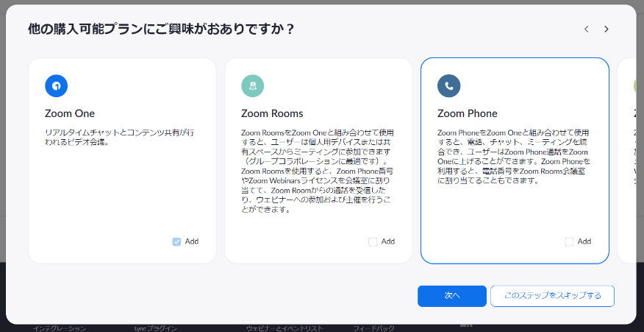Screen dimensions: 644x332
Task: Click このステップをスキップする button
Action: click(552, 296)
